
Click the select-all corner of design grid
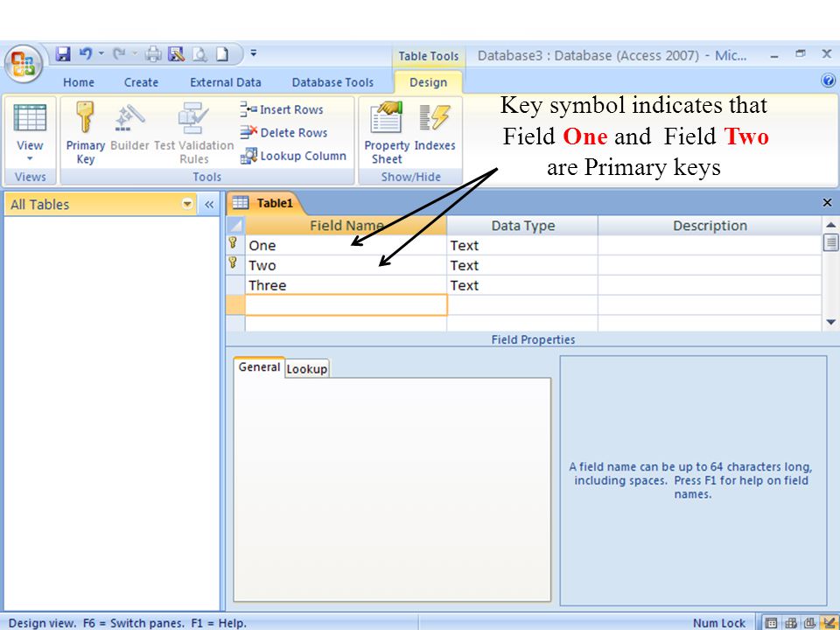tap(235, 226)
